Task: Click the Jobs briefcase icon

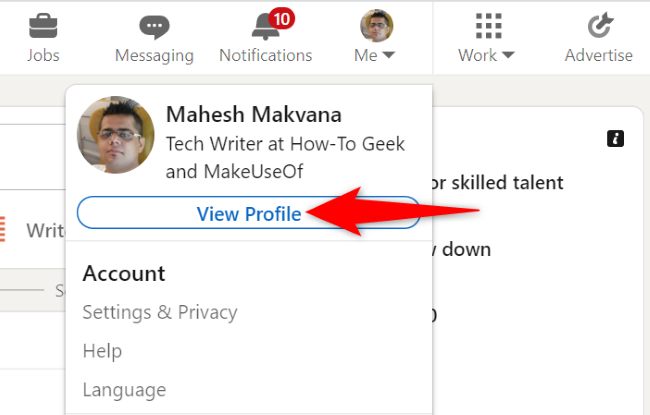Action: click(x=43, y=24)
